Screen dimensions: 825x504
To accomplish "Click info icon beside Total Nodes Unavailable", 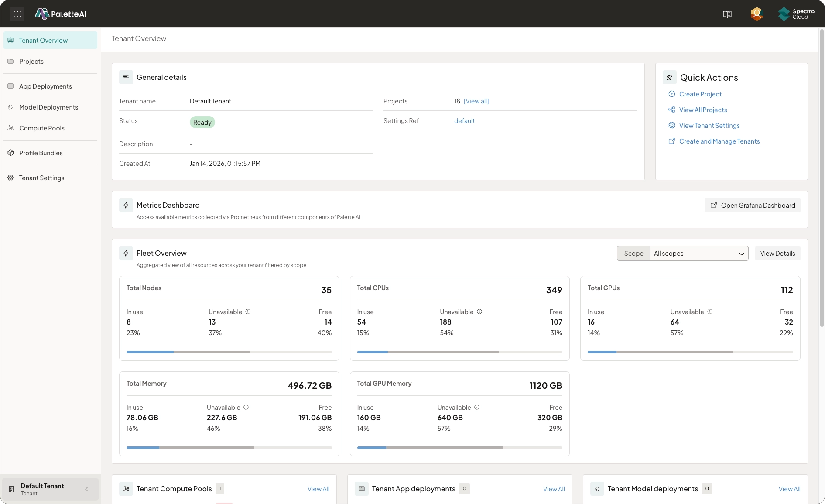I will pyautogui.click(x=248, y=312).
